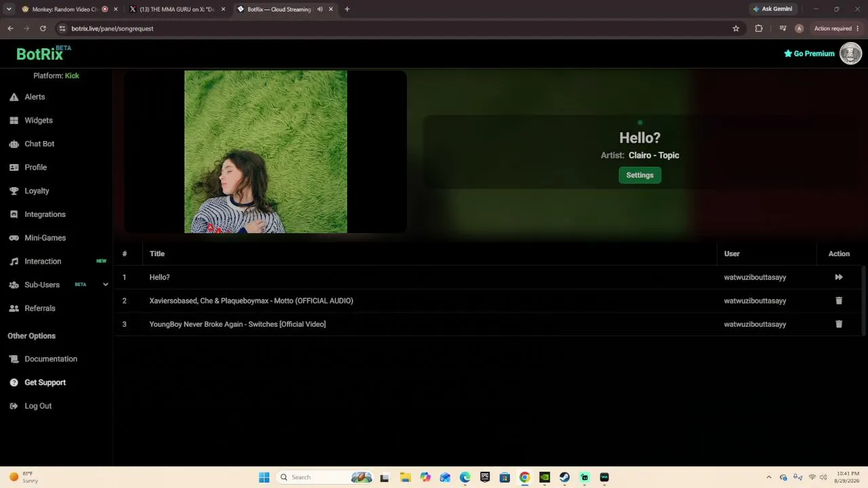Go to Widgets in the sidebar
The image size is (868, 488).
click(39, 121)
